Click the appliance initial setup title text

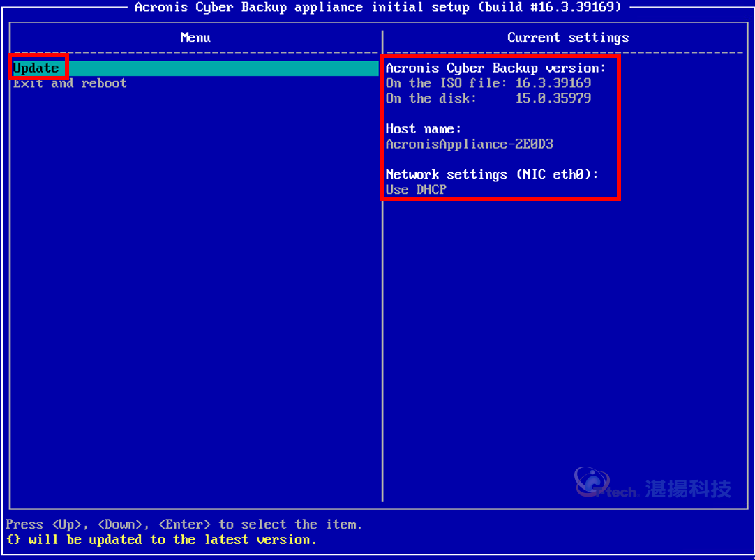click(378, 7)
